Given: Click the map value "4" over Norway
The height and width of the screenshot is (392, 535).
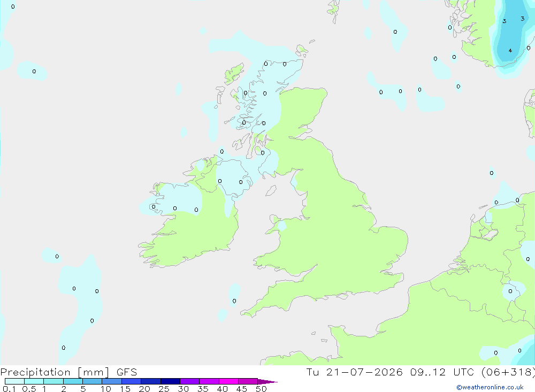Looking at the screenshot, I should (x=510, y=50).
